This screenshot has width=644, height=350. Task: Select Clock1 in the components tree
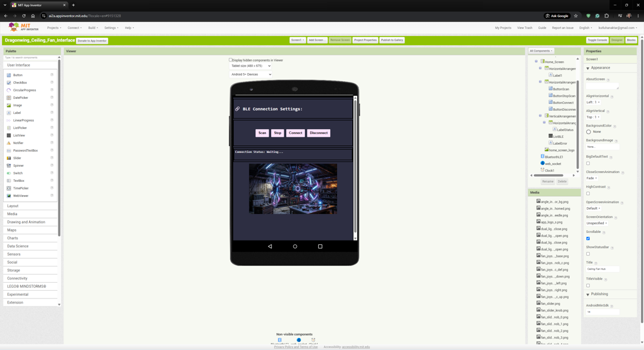[549, 170]
